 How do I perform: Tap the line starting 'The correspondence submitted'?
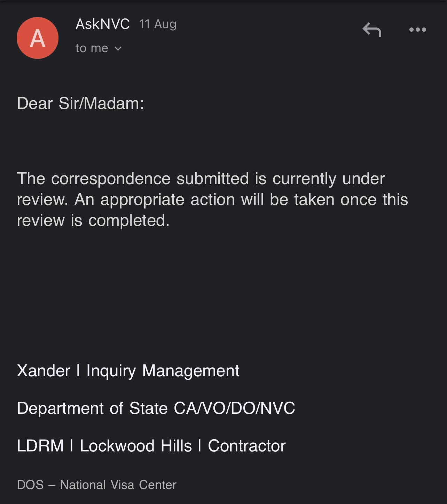coord(201,179)
